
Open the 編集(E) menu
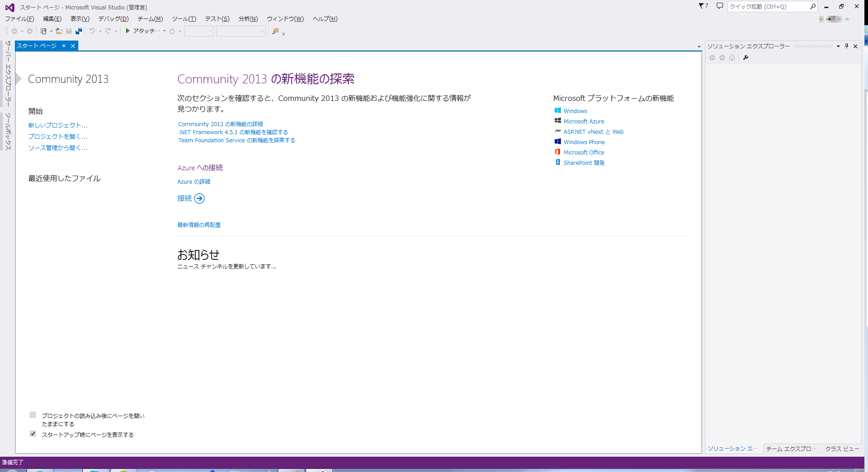[52, 19]
